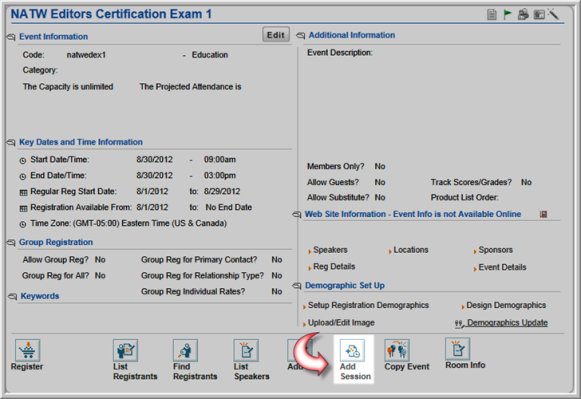The image size is (581, 399).
Task: Click the 03:00pm end time
Action: coord(220,176)
